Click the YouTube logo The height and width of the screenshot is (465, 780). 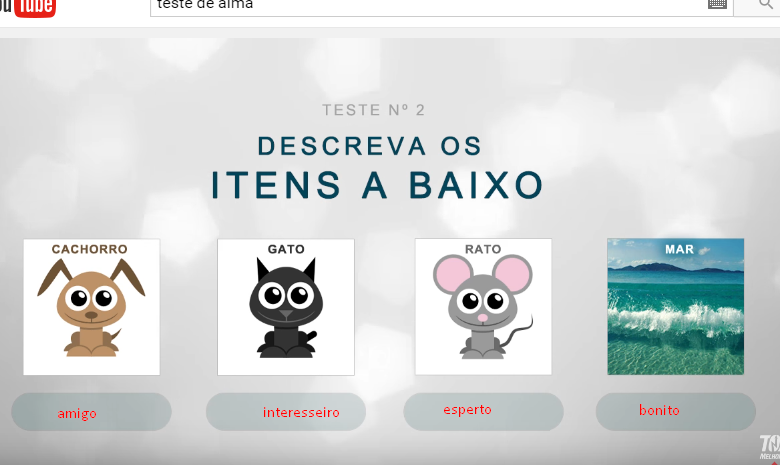[x=27, y=7]
